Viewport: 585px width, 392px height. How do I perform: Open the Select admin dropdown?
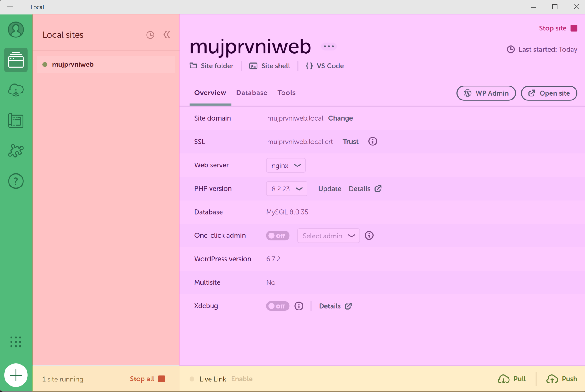click(328, 236)
